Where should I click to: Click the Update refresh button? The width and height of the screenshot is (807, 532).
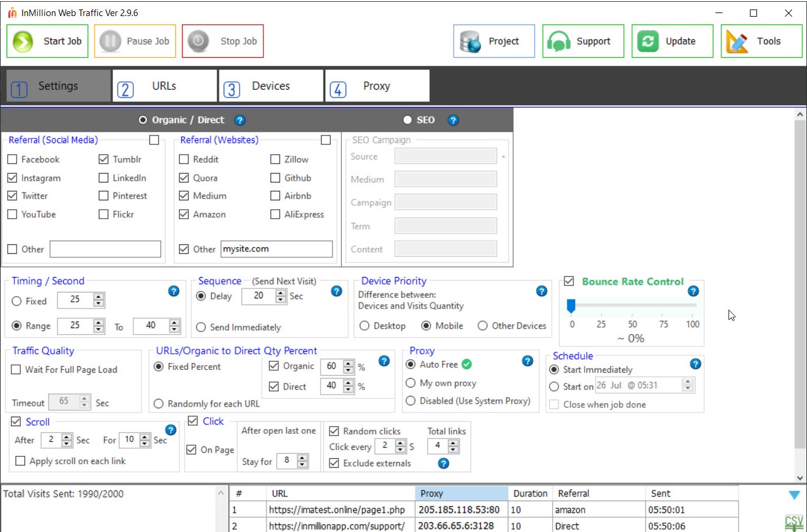pyautogui.click(x=673, y=41)
